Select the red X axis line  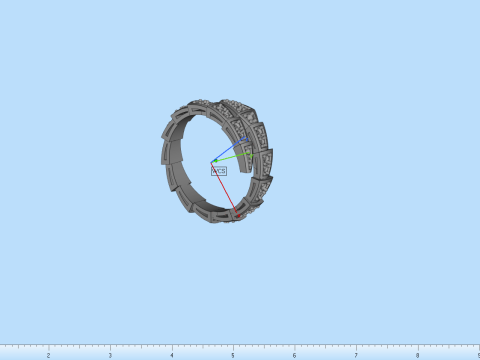click(225, 189)
